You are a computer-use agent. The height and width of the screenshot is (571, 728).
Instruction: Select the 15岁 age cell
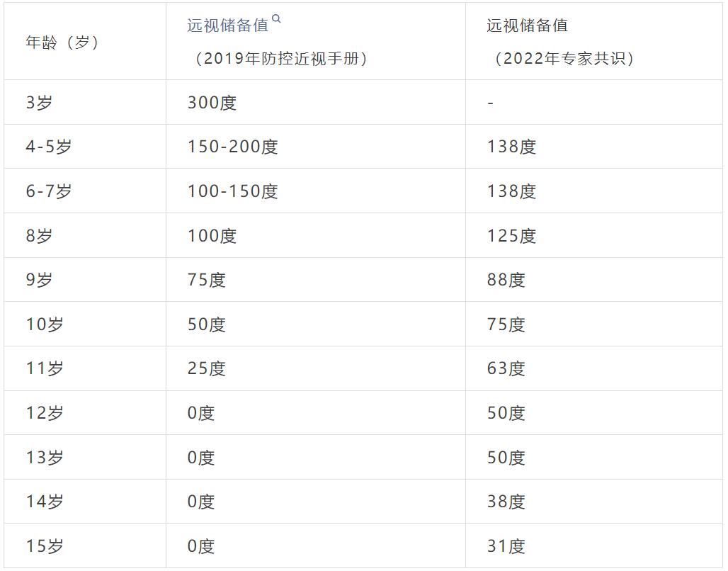coord(45,546)
